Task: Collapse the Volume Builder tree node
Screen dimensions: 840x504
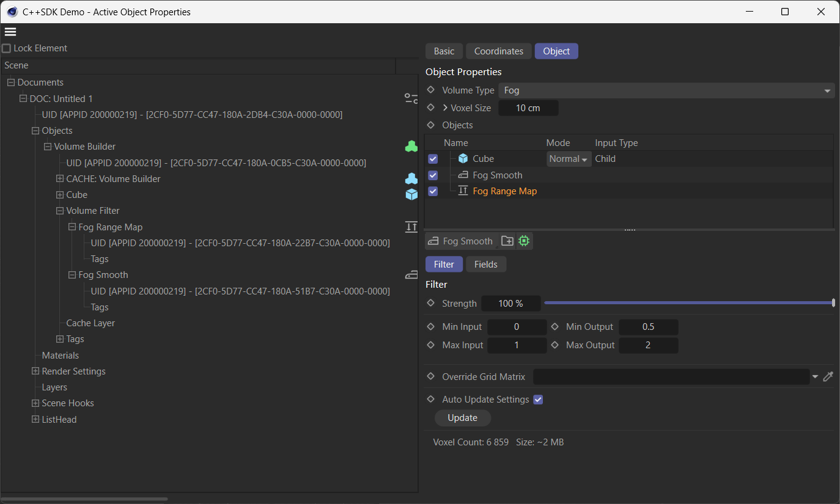Action: click(47, 147)
